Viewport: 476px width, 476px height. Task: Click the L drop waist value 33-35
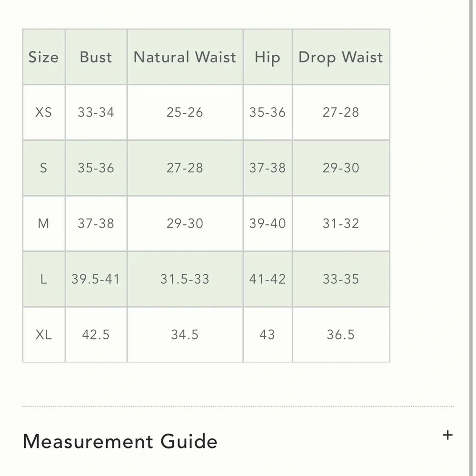tap(341, 279)
